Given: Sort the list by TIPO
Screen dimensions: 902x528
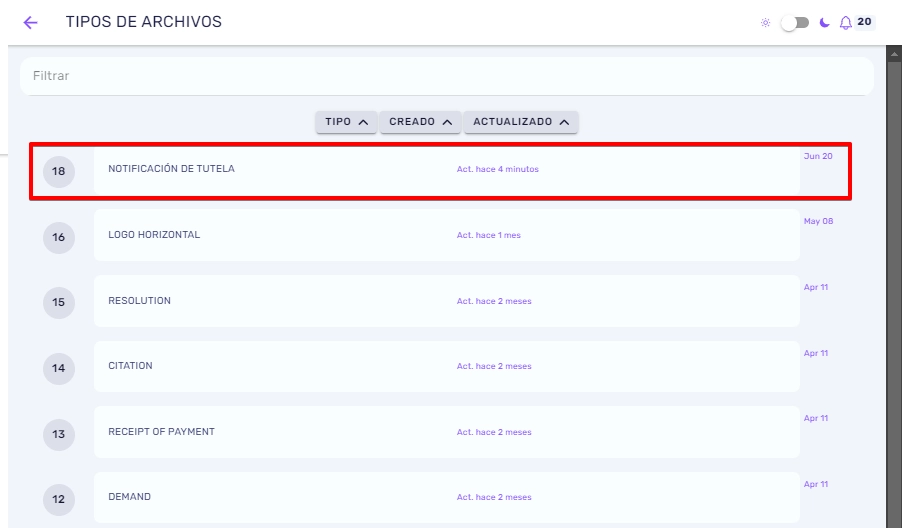Looking at the screenshot, I should (x=346, y=122).
